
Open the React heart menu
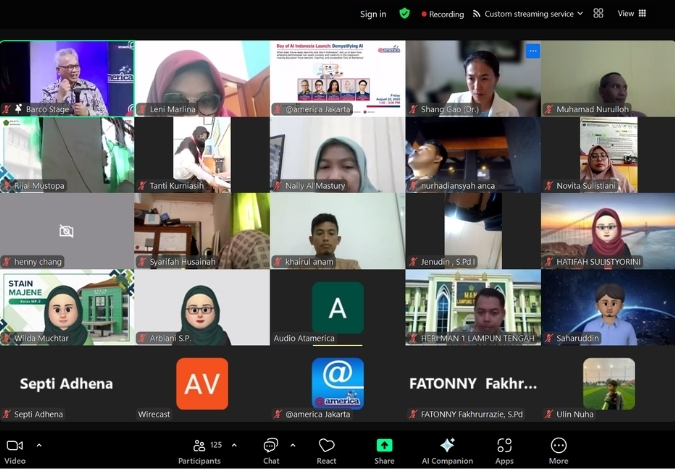(x=326, y=451)
